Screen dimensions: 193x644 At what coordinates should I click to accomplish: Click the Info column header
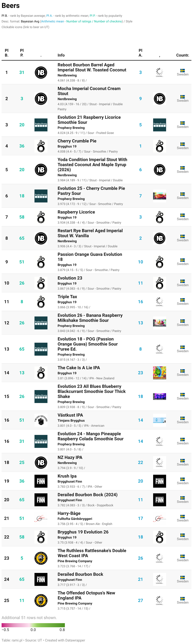pos(61,55)
